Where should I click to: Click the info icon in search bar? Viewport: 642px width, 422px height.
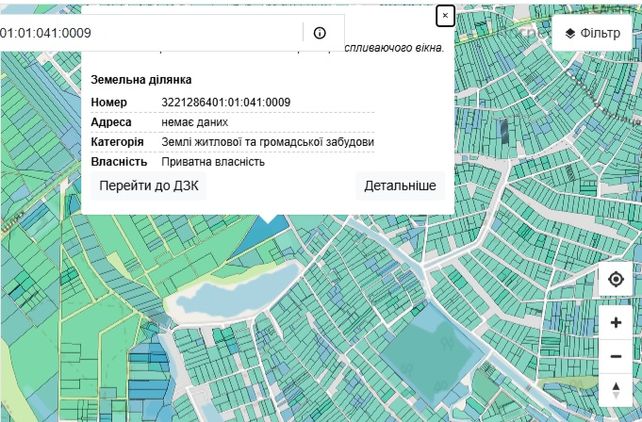click(x=319, y=33)
